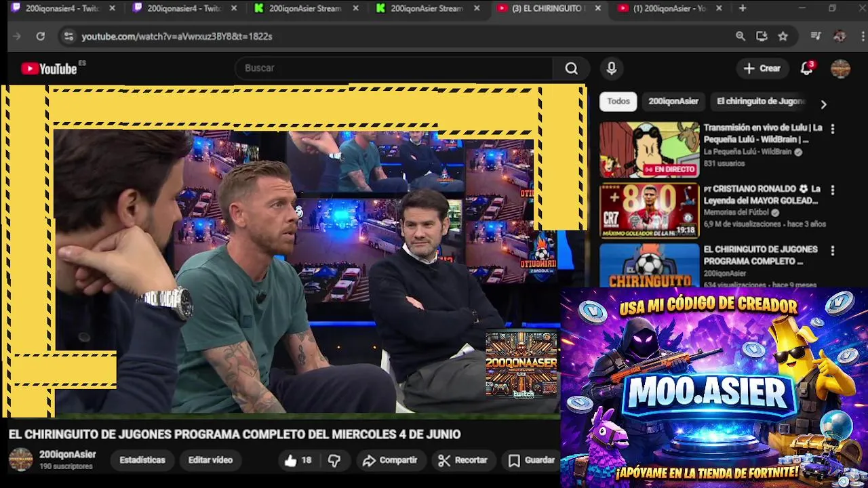Click the channel avatar of 200iqonAsier
868x488 pixels.
[x=20, y=460]
